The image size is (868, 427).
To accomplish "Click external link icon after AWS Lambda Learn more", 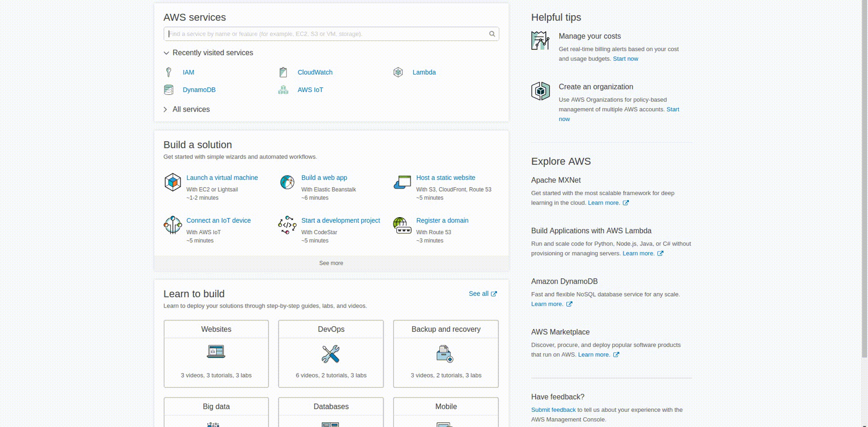I will pyautogui.click(x=660, y=254).
